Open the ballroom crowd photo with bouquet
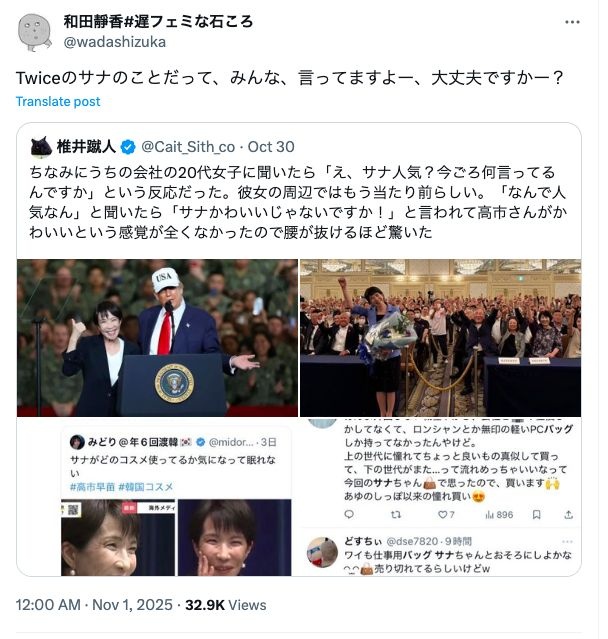 (441, 338)
